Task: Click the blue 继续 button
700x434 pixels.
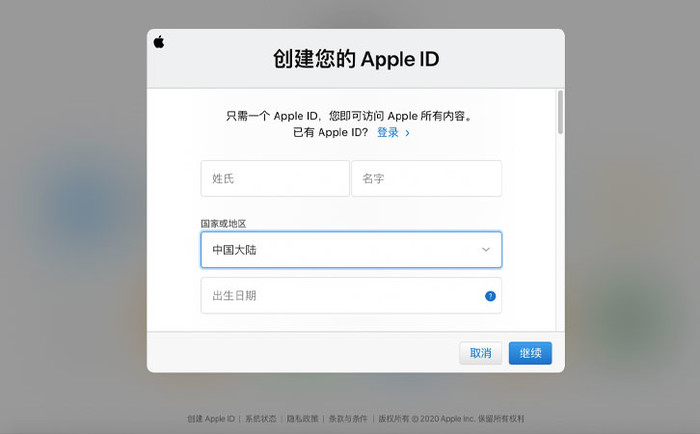Action: pyautogui.click(x=530, y=353)
